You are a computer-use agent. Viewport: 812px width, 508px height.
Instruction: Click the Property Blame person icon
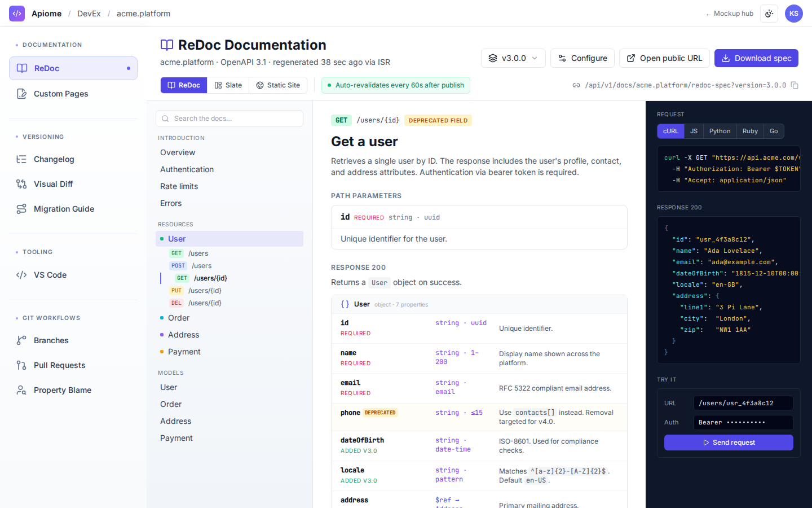[x=21, y=390]
